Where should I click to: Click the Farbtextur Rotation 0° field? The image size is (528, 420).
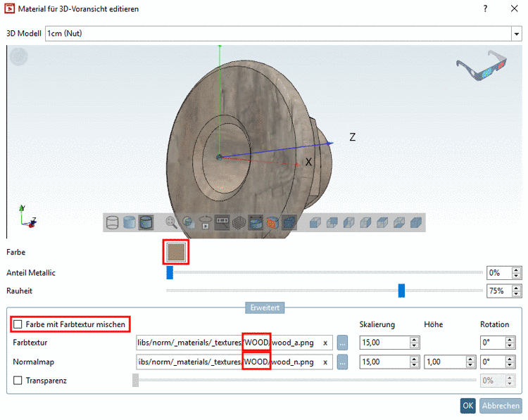pos(493,343)
